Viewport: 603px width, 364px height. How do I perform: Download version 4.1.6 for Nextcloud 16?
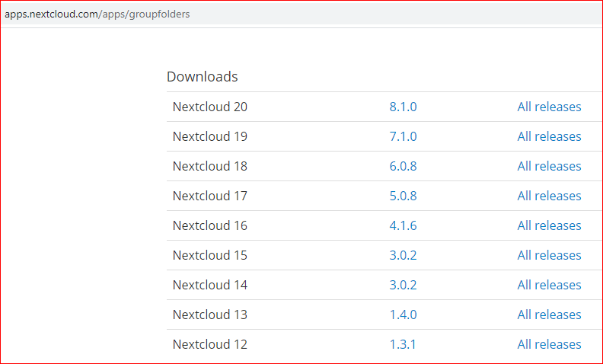click(403, 225)
